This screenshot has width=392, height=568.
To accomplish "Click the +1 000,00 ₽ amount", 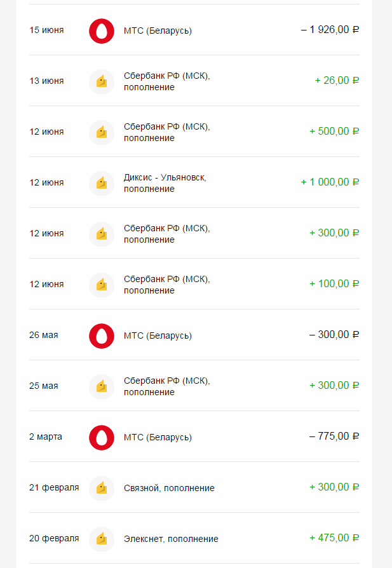I will point(330,182).
